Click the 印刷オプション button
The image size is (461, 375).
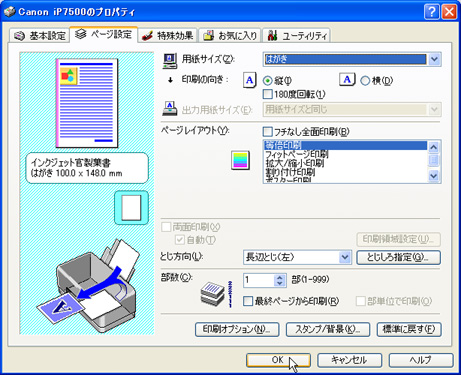click(237, 329)
